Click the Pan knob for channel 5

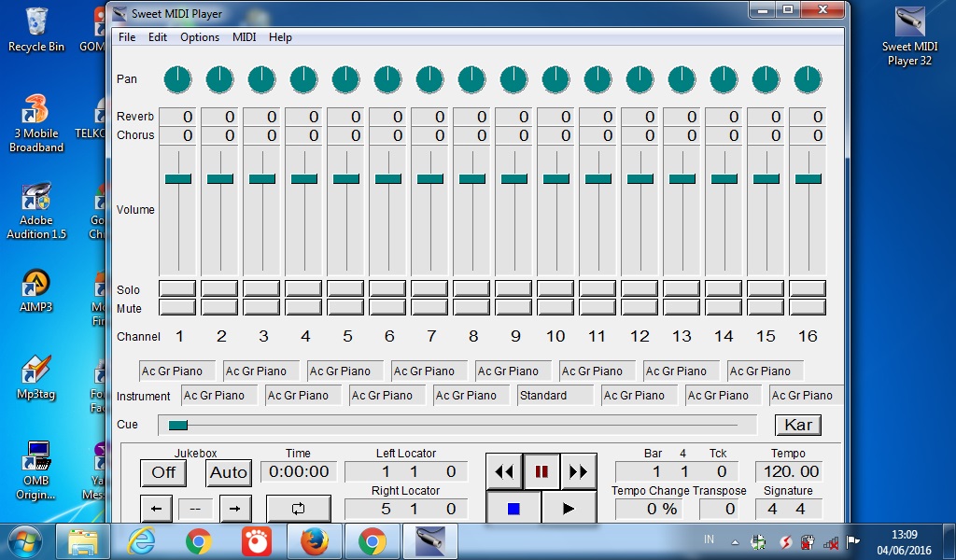[x=345, y=80]
